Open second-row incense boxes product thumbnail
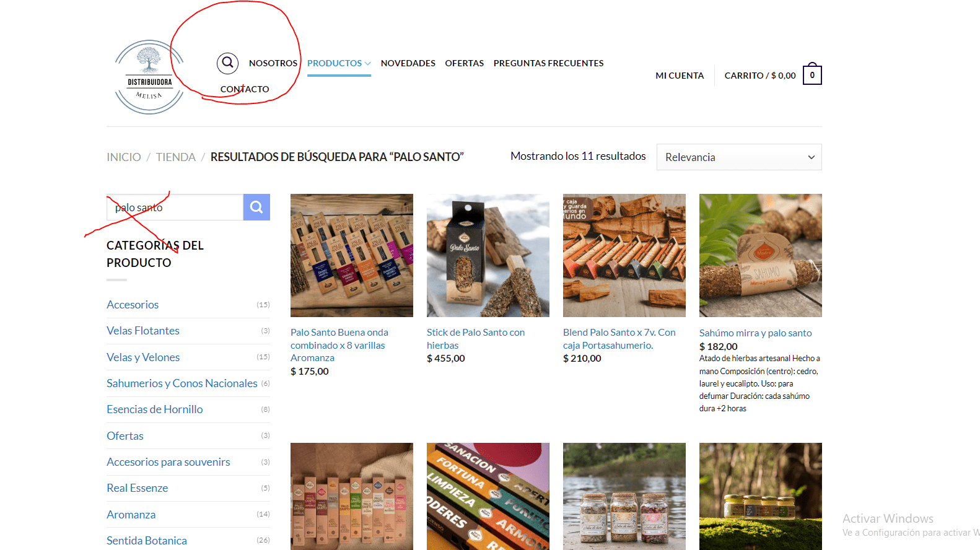This screenshot has height=550, width=980. point(352,496)
